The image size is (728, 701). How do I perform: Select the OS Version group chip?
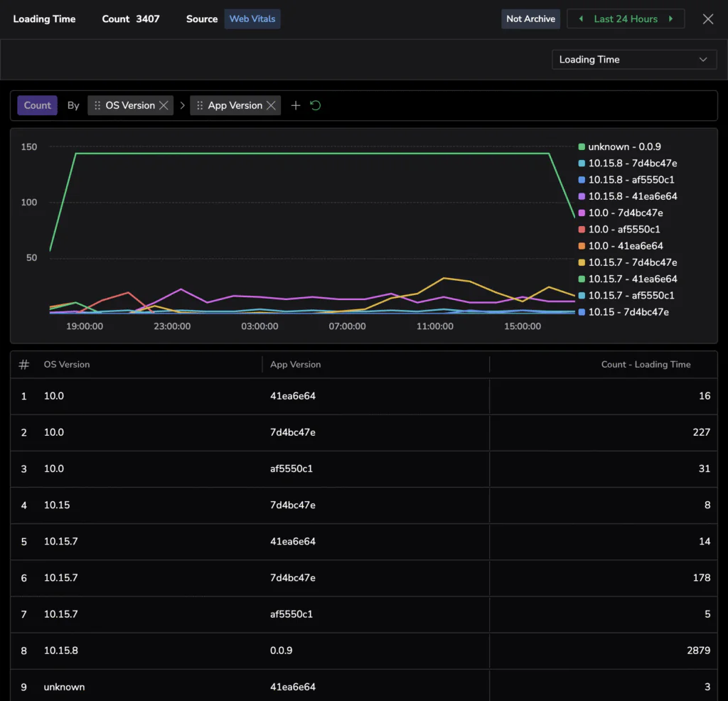(x=130, y=105)
